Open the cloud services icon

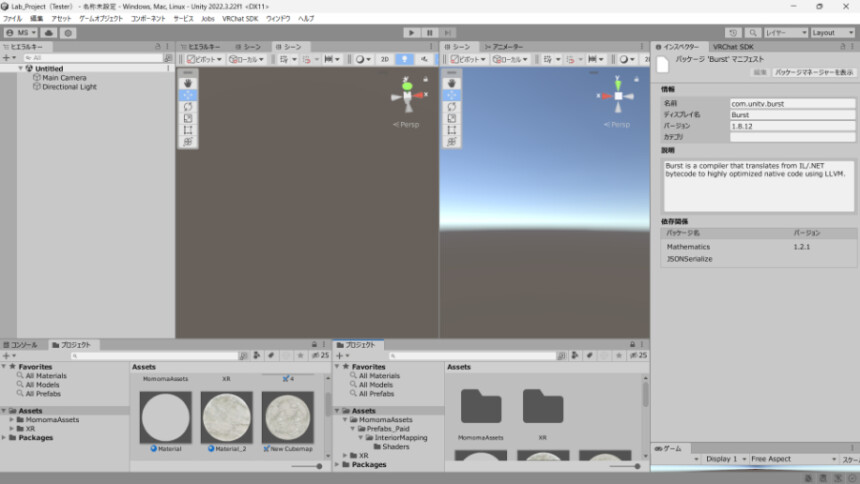pos(49,33)
